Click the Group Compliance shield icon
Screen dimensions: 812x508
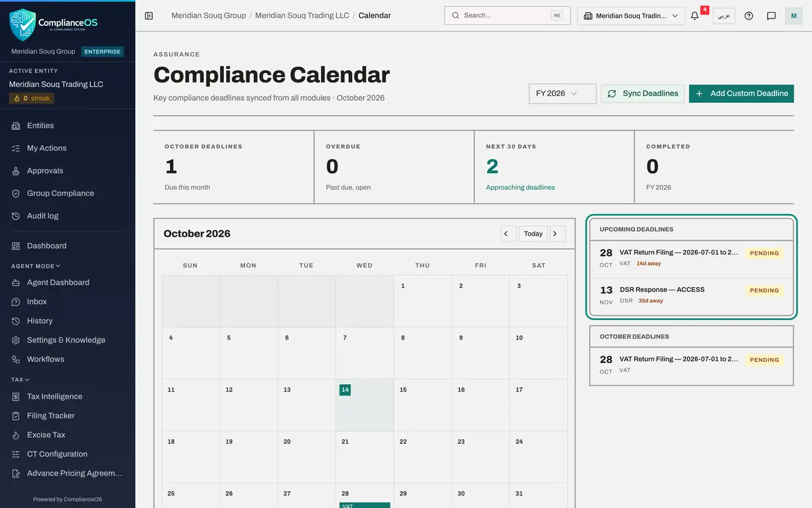pos(16,193)
